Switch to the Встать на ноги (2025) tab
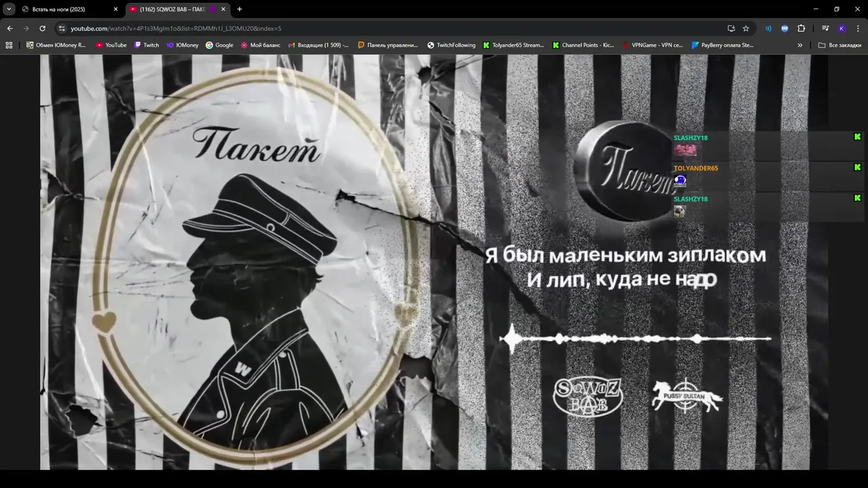868x488 pixels. point(70,9)
